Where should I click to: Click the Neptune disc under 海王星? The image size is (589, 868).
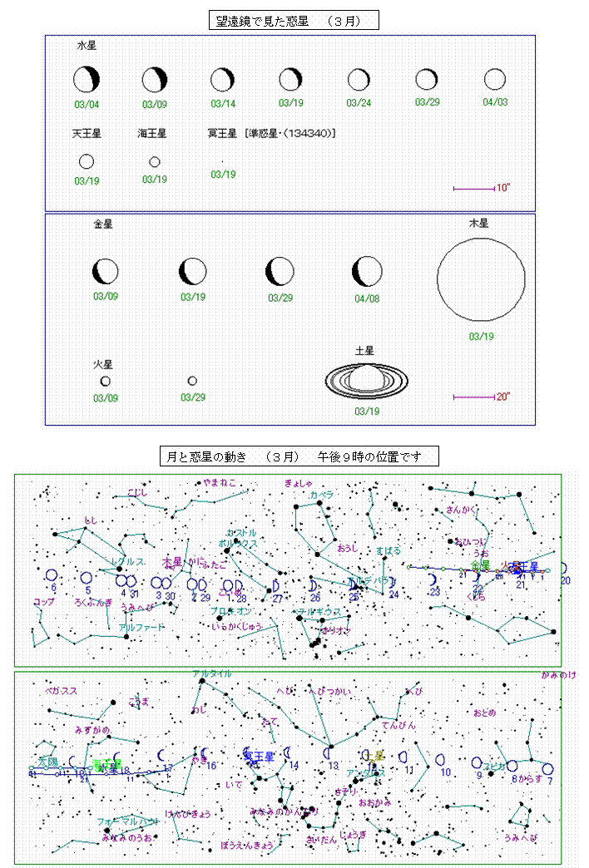[x=155, y=161]
